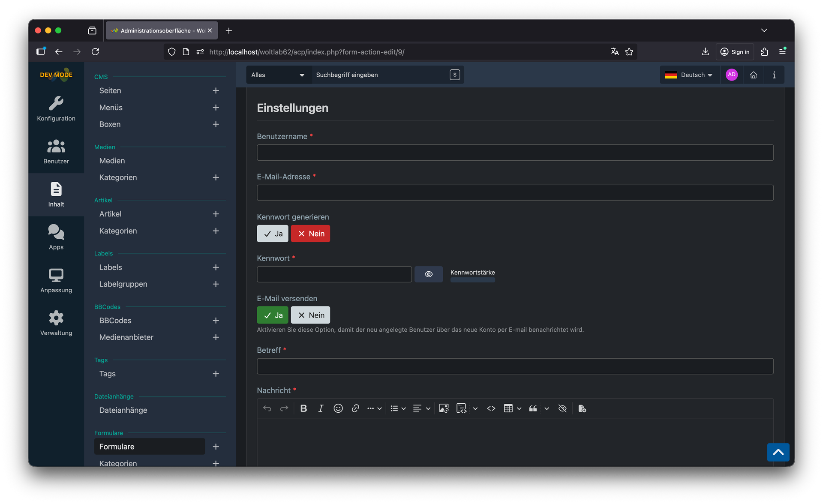
Task: Open the smiley emoji picker
Action: (x=338, y=408)
